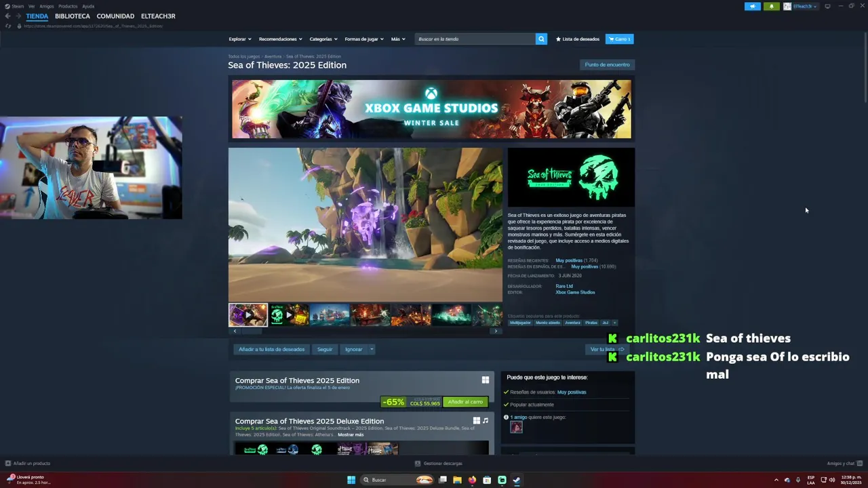868x488 pixels.
Task: Click Añadir un producto at bottom left
Action: pyautogui.click(x=28, y=464)
